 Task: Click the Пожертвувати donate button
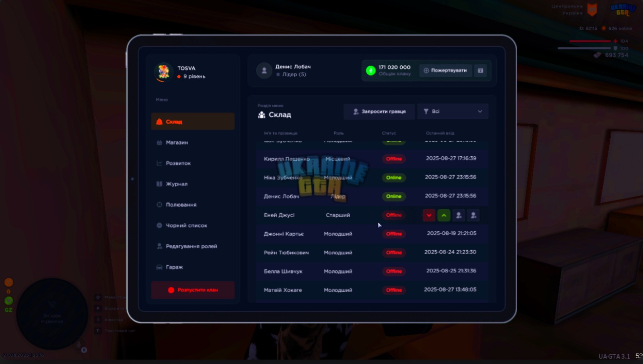(446, 71)
